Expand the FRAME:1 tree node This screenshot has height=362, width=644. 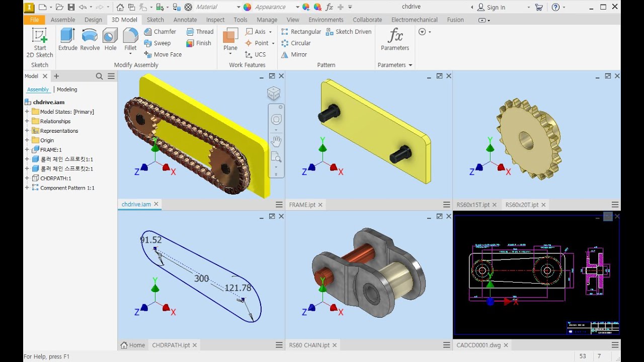click(x=27, y=150)
